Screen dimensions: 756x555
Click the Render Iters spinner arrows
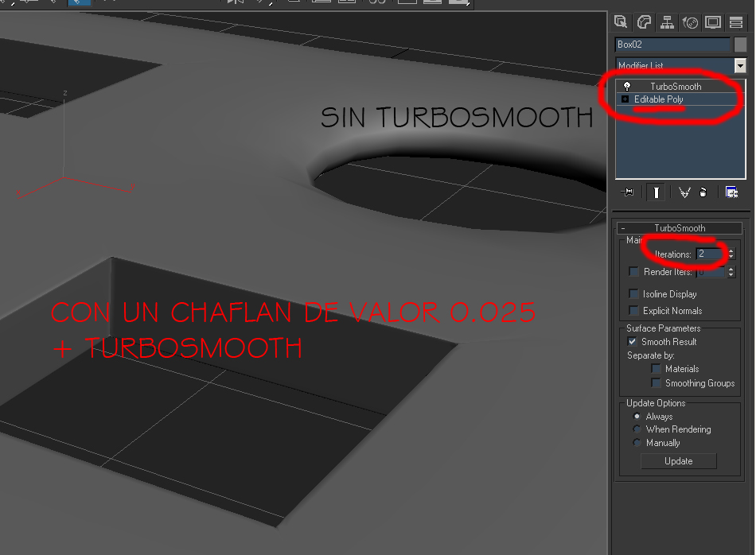point(731,272)
